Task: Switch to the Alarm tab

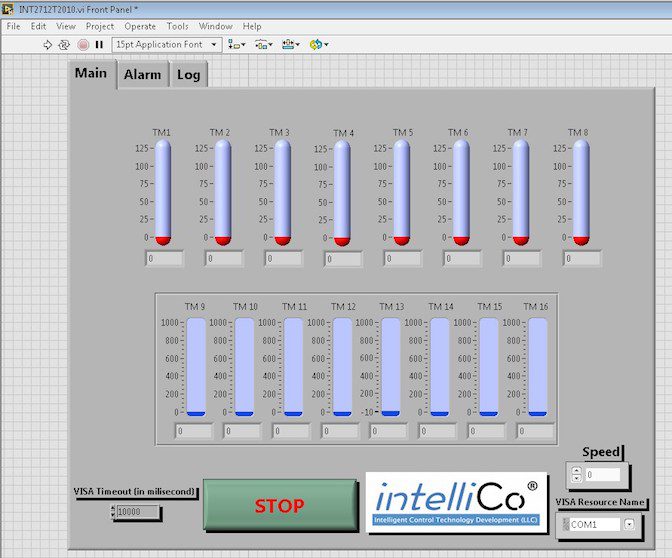Action: tap(142, 75)
